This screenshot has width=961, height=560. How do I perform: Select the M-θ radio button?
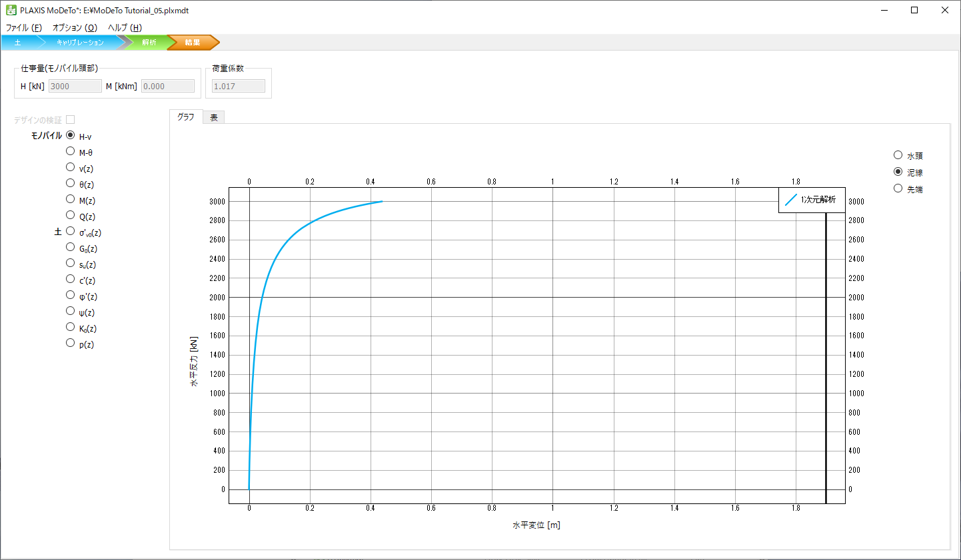click(71, 152)
